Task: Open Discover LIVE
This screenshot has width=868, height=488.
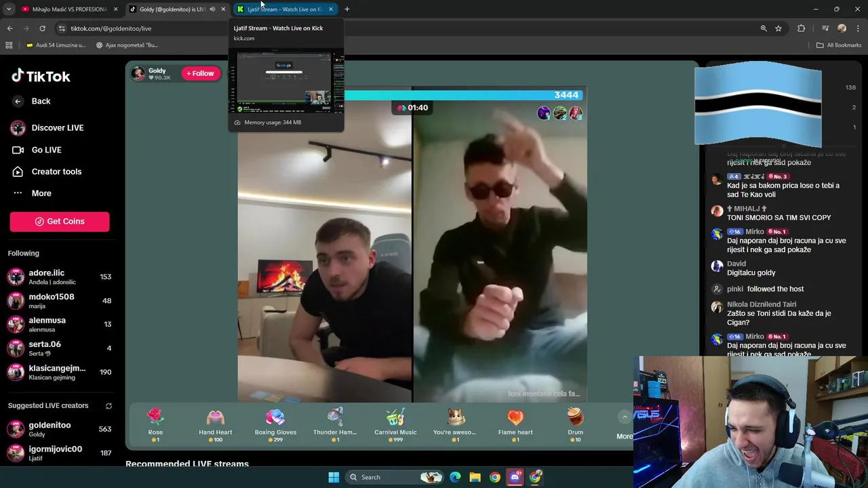Action: tap(47, 127)
